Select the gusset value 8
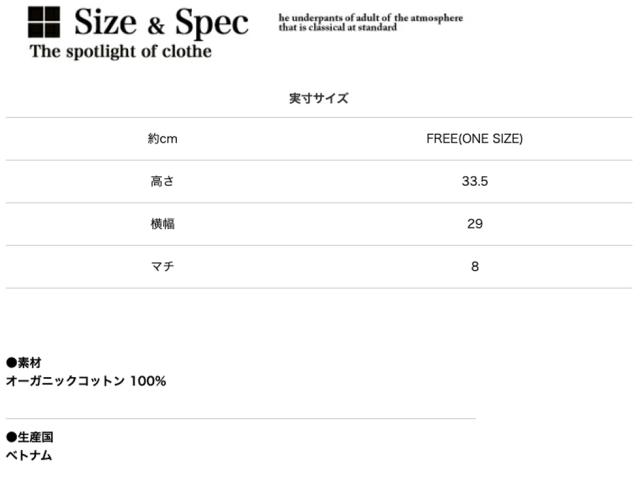The height and width of the screenshot is (480, 640). tap(475, 267)
